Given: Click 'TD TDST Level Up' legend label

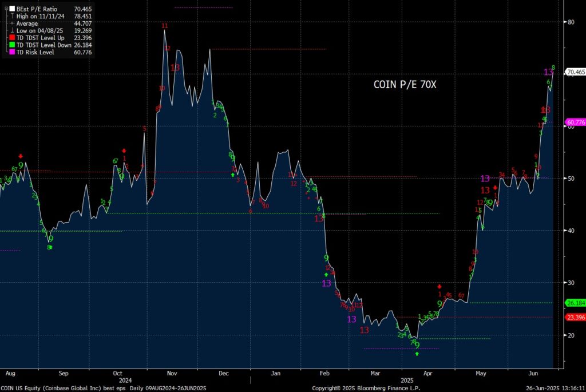Looking at the screenshot, I should (x=41, y=38).
